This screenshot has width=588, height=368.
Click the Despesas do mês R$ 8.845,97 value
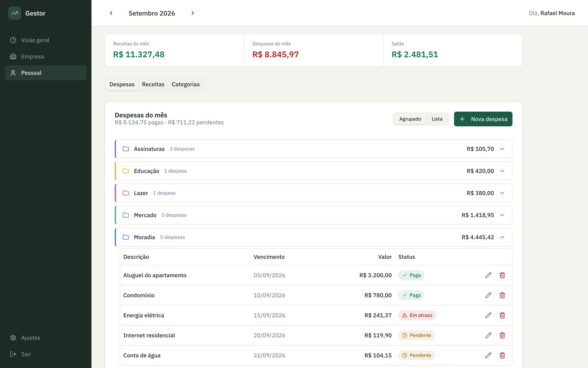[x=275, y=54]
